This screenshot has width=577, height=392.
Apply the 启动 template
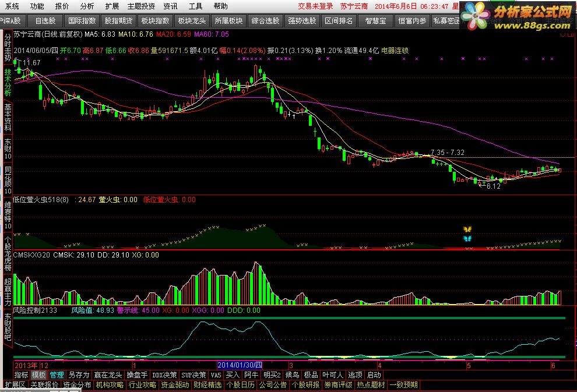[374, 375]
